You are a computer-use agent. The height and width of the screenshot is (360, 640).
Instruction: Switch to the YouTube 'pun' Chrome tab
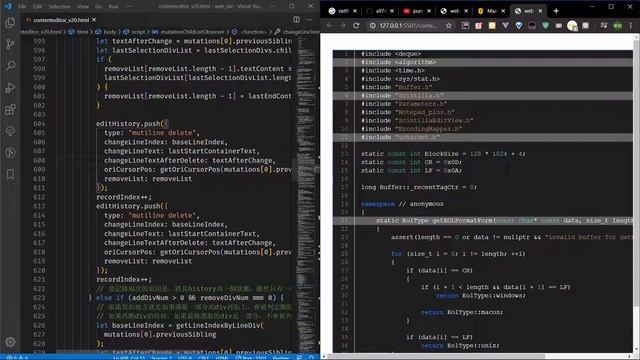click(x=417, y=11)
